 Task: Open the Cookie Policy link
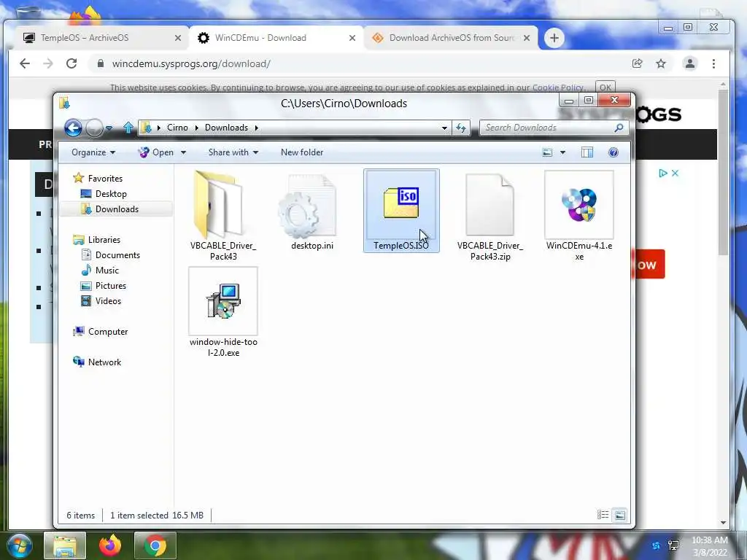557,87
